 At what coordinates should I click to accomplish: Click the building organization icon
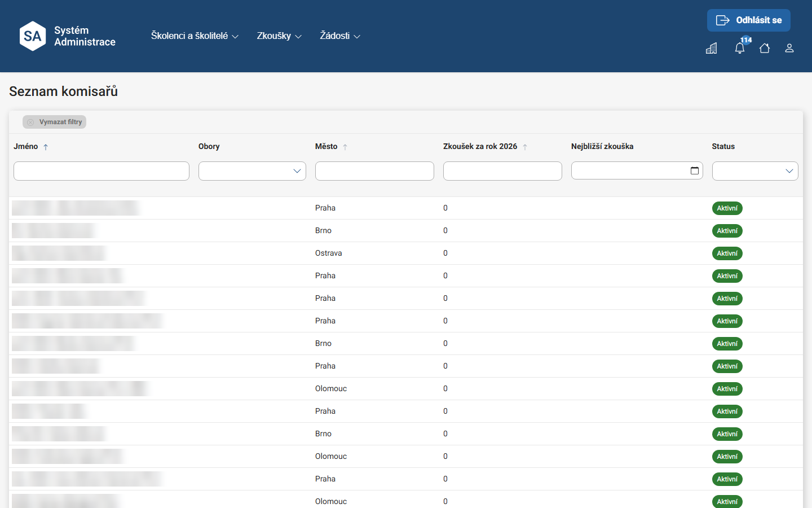coord(712,48)
